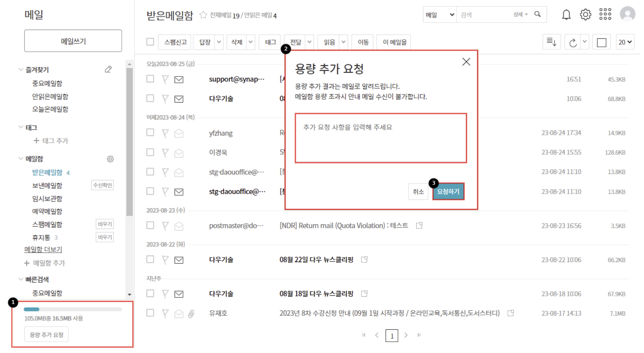Open mailbox settings gear beside 메일함
644x353 pixels.
point(110,159)
